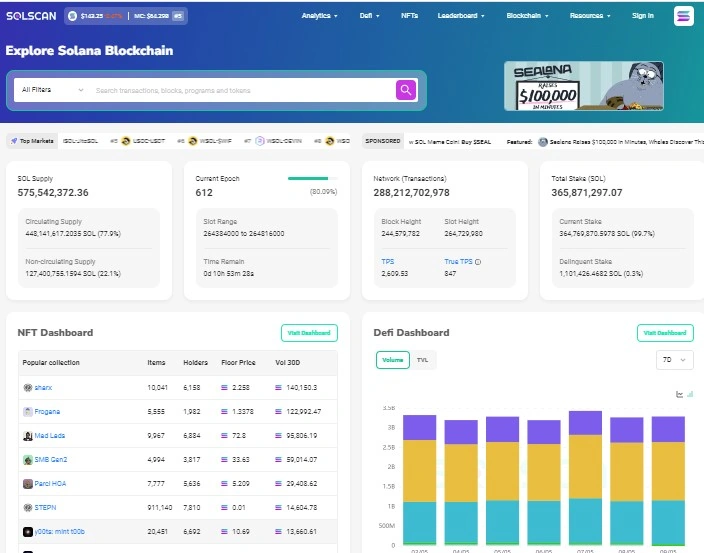The width and height of the screenshot is (704, 553).
Task: Open the y00ts: mint t00b link
Action: 60,531
